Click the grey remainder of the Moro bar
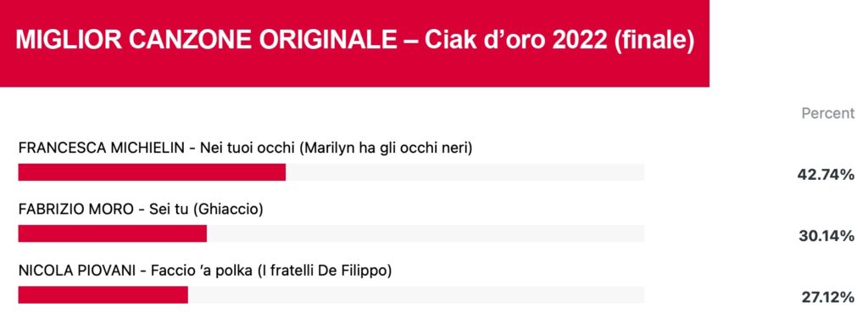The height and width of the screenshot is (325, 868). pos(426,233)
